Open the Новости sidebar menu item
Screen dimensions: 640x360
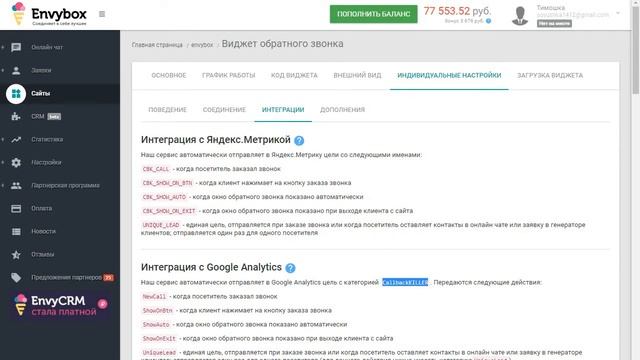tap(60, 231)
